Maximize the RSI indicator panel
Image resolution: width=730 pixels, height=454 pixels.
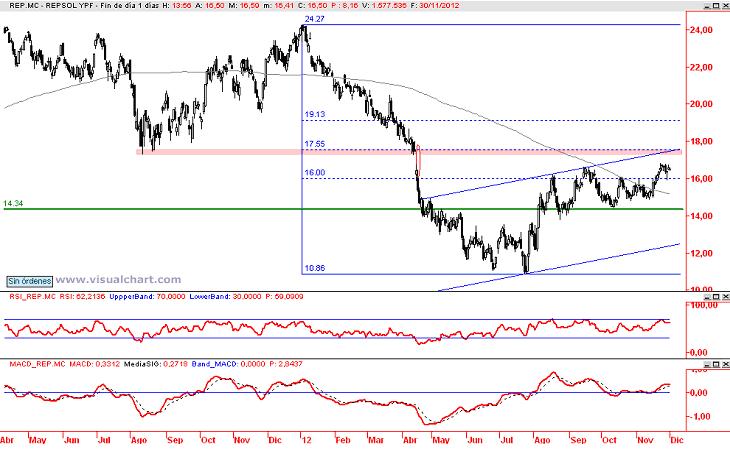click(716, 297)
